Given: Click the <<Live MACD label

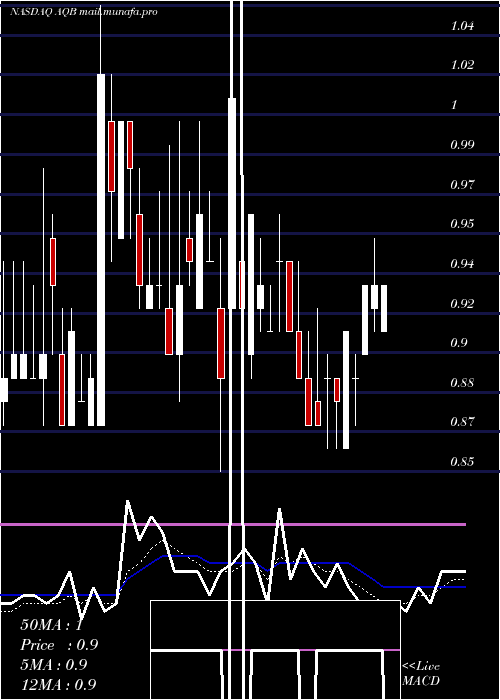Looking at the screenshot, I should (x=421, y=674).
